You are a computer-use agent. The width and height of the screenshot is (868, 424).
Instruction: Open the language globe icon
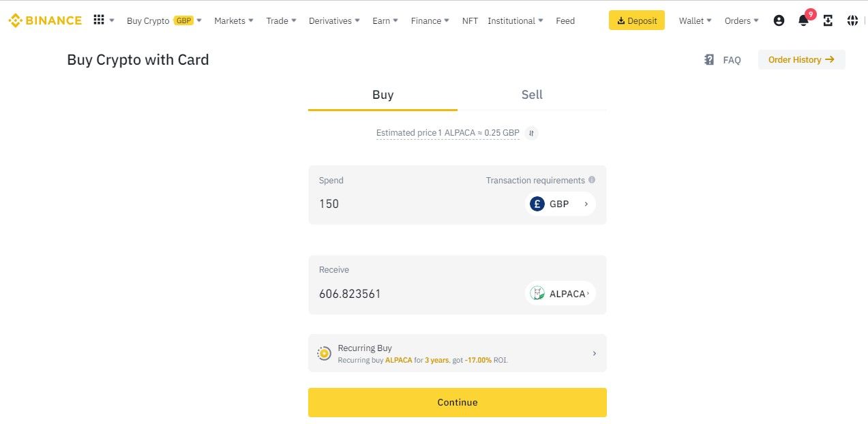pos(852,20)
